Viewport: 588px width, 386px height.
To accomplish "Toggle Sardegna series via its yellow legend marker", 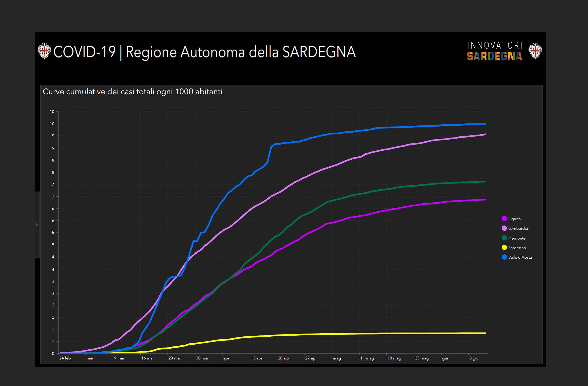I will (504, 248).
